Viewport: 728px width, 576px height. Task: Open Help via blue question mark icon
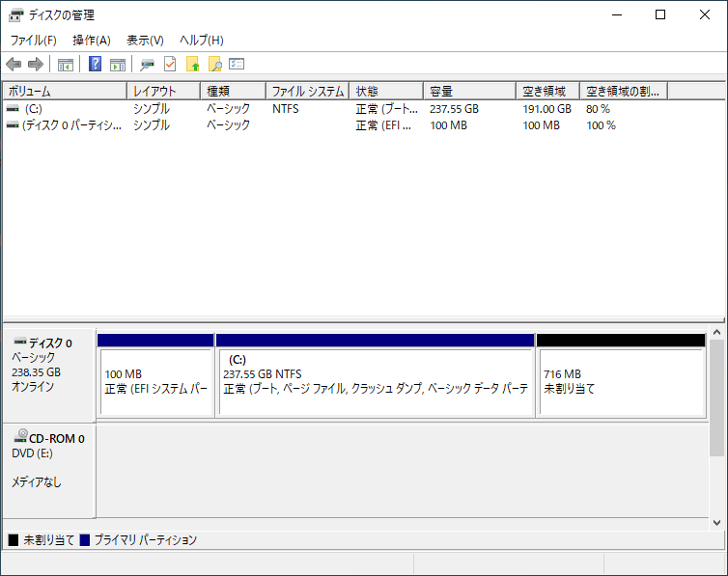pos(95,65)
